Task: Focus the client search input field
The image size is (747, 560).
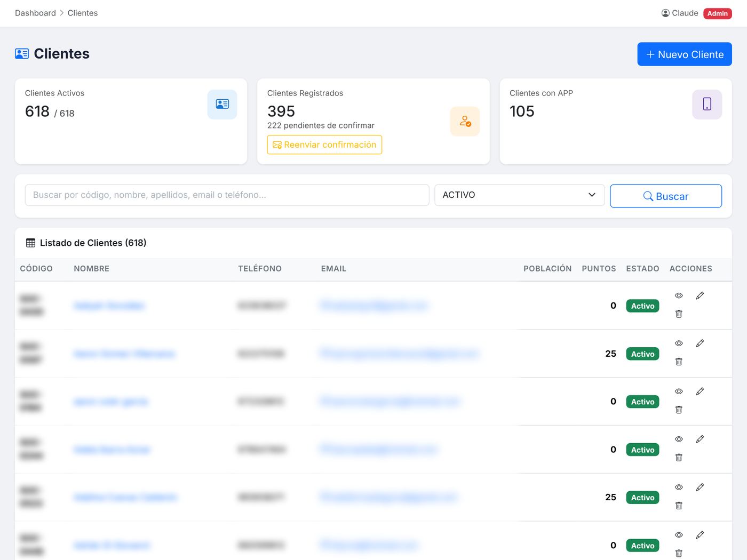Action: pyautogui.click(x=227, y=195)
